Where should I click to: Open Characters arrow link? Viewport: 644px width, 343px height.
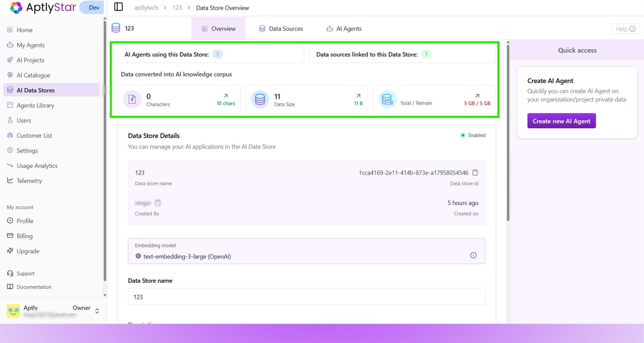pyautogui.click(x=226, y=96)
